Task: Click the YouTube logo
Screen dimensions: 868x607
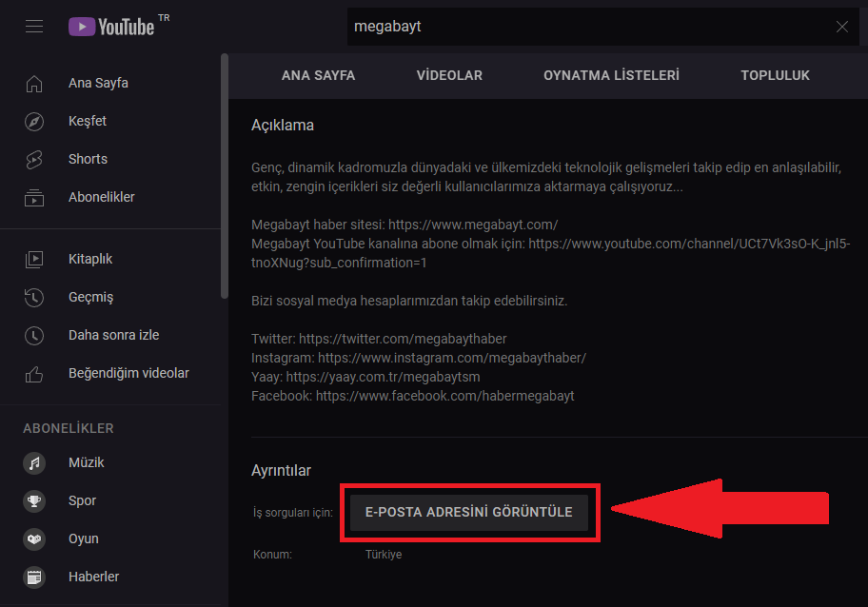Action: (x=111, y=27)
